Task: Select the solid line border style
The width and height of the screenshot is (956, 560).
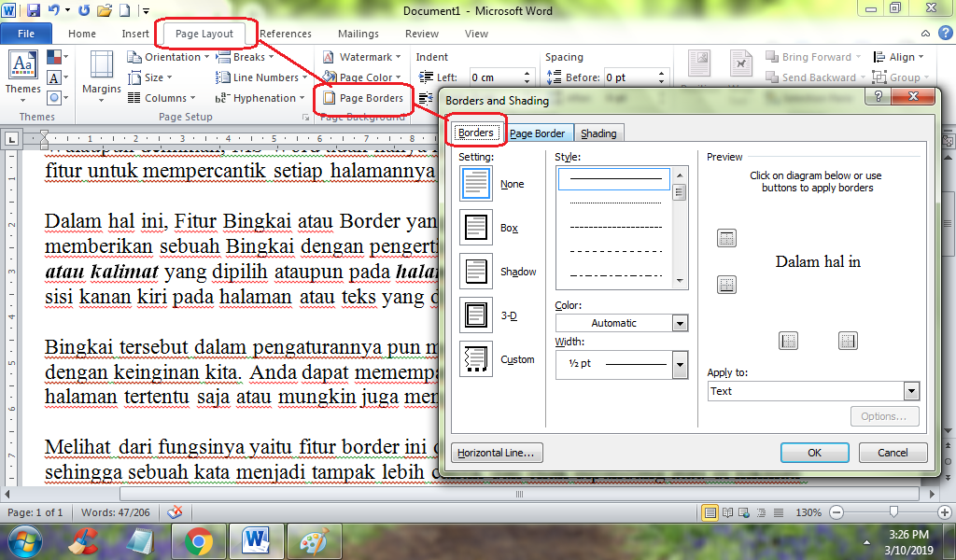Action: 614,178
